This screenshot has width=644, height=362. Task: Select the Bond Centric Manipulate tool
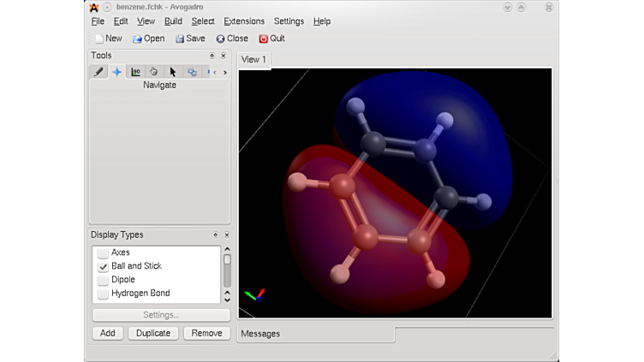(135, 72)
